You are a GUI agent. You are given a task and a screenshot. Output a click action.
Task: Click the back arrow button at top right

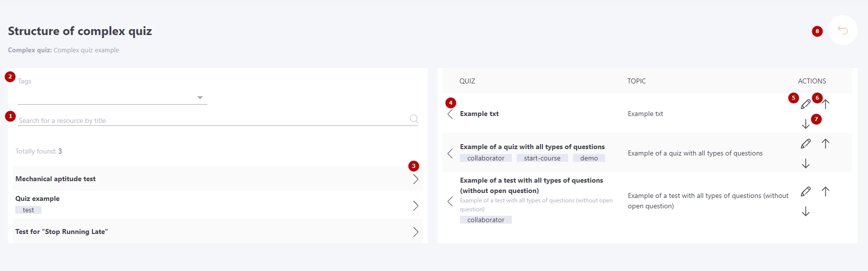(x=843, y=31)
